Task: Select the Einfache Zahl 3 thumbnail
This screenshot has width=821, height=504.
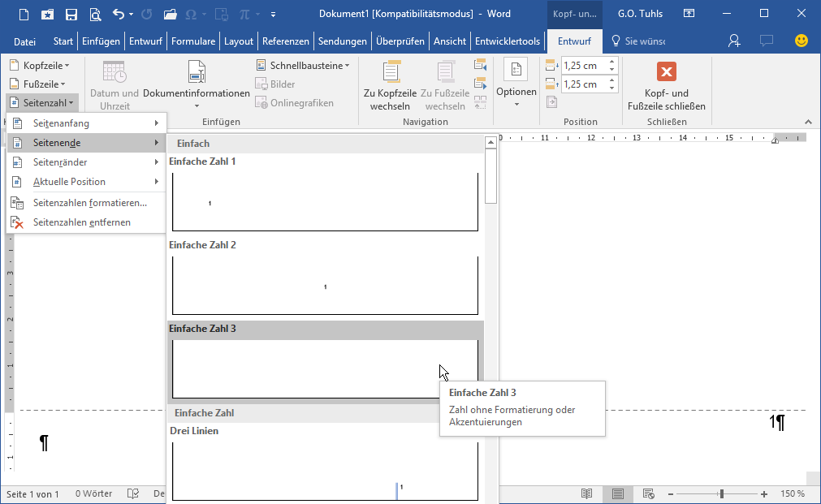Action: [325, 369]
